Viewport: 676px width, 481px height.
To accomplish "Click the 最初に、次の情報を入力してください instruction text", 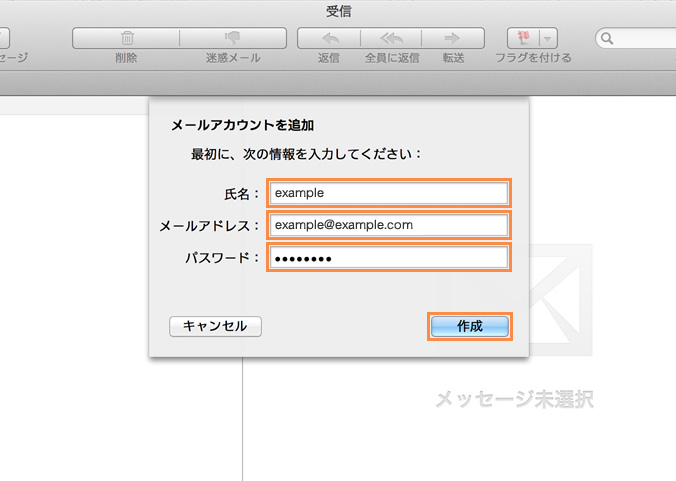I will 306,154.
